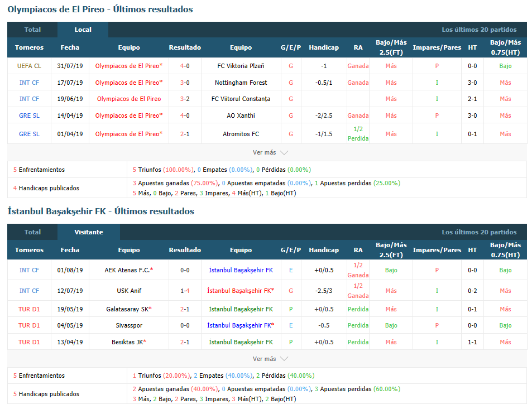Open AEK Atenas F.C. team link

coord(129,270)
